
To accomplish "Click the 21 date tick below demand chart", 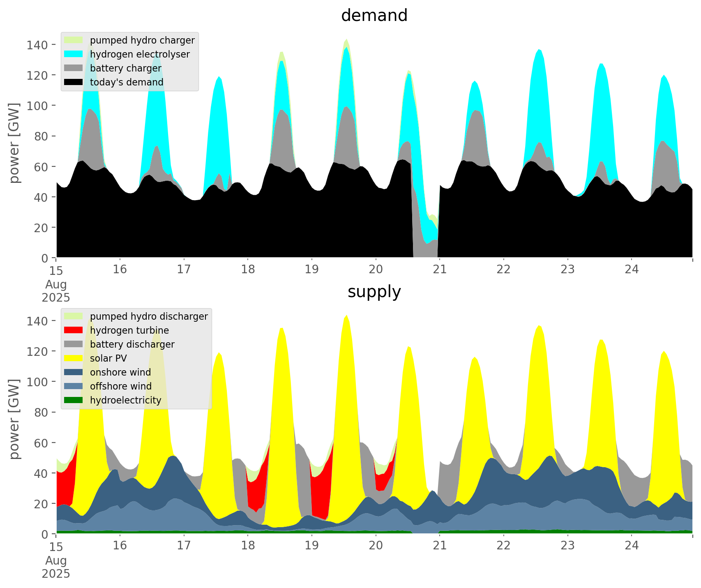I will [x=440, y=270].
